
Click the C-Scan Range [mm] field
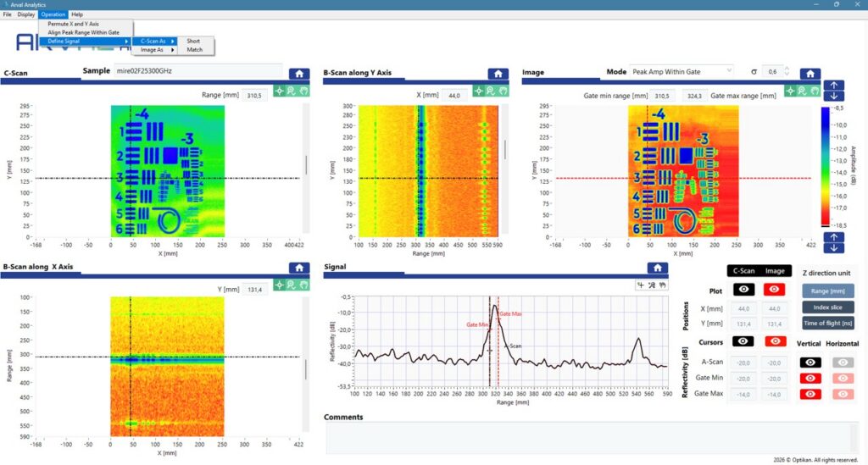254,96
